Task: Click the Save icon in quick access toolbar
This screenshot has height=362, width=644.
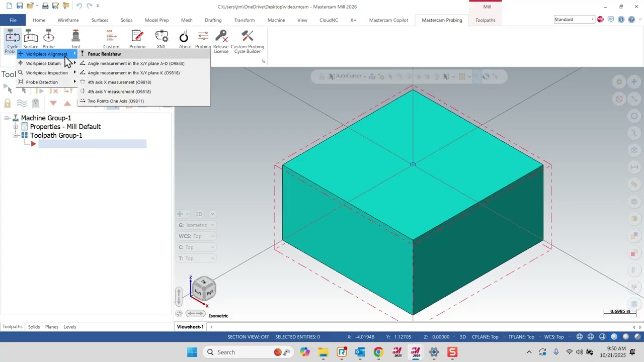Action: 20,6
